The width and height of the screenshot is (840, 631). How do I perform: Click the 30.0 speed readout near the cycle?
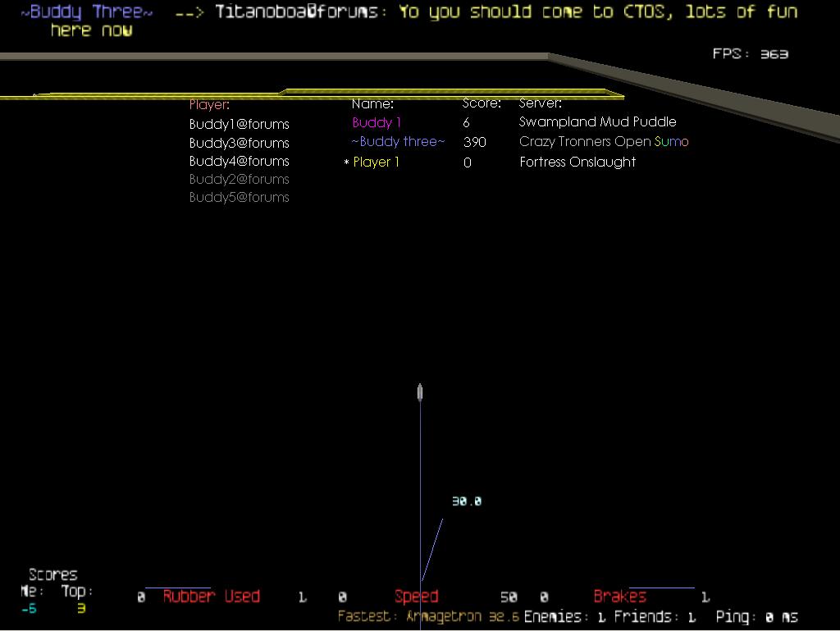pos(466,501)
